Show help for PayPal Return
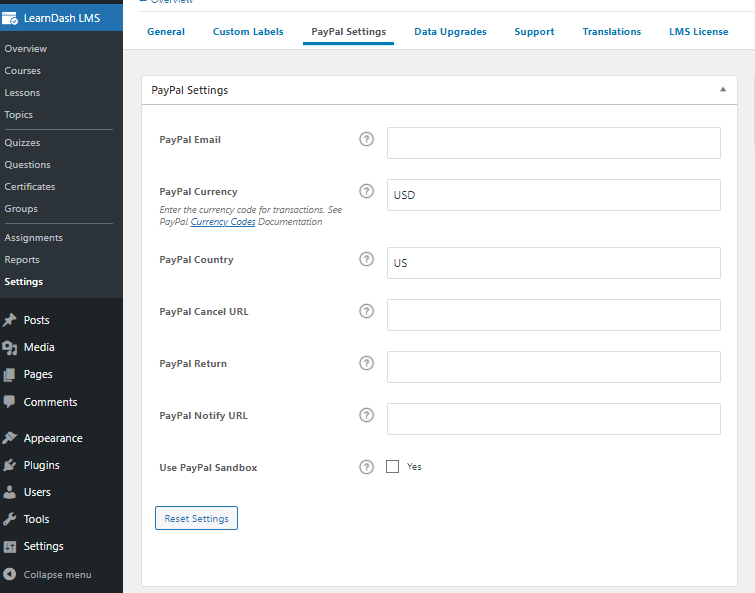Viewport: 755px width, 593px height. 366,363
